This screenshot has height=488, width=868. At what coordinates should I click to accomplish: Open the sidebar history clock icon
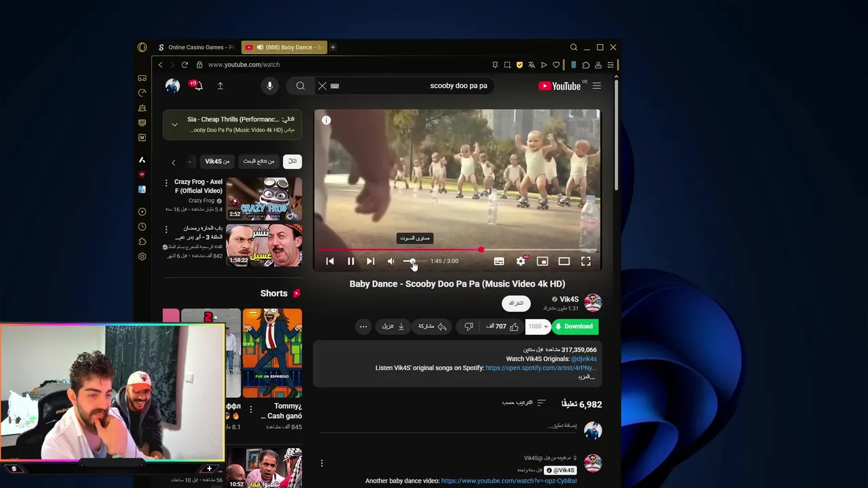(x=142, y=227)
